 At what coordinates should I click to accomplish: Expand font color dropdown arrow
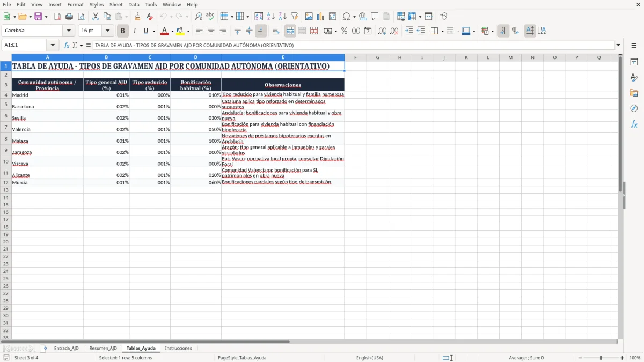click(x=172, y=31)
